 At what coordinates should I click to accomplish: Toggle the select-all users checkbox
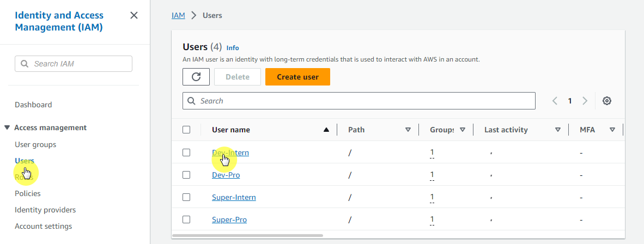(186, 130)
